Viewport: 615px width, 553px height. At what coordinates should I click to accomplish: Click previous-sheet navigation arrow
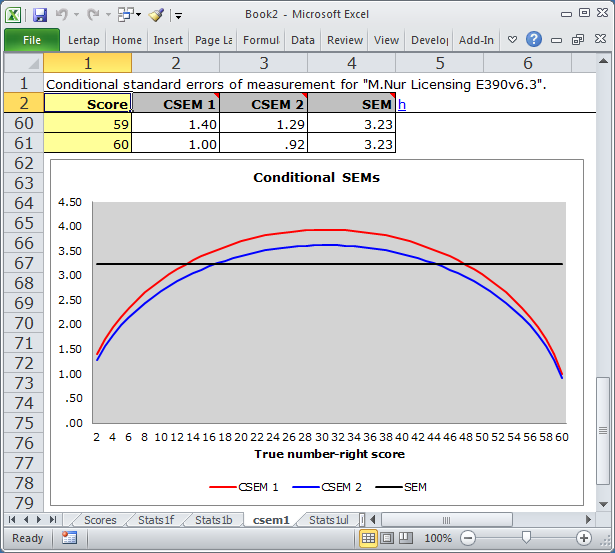26,520
